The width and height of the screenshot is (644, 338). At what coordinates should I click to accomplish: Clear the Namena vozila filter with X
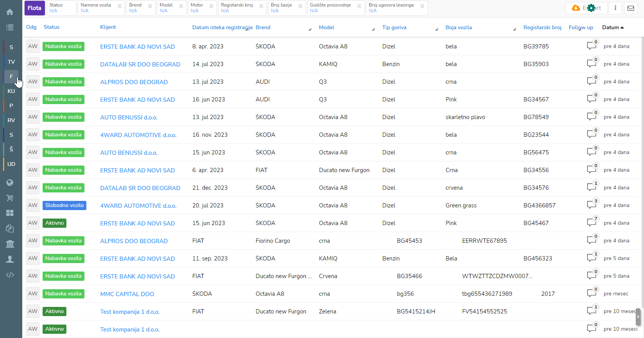click(120, 6)
